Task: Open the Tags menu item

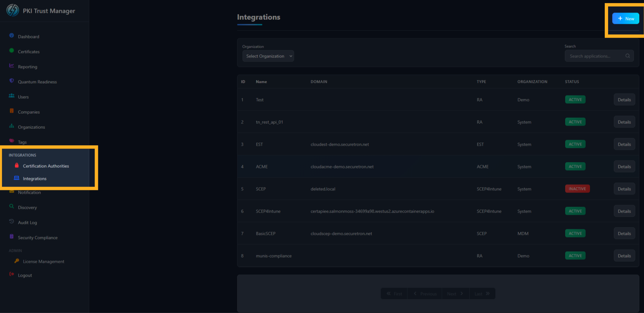Action: (x=22, y=142)
